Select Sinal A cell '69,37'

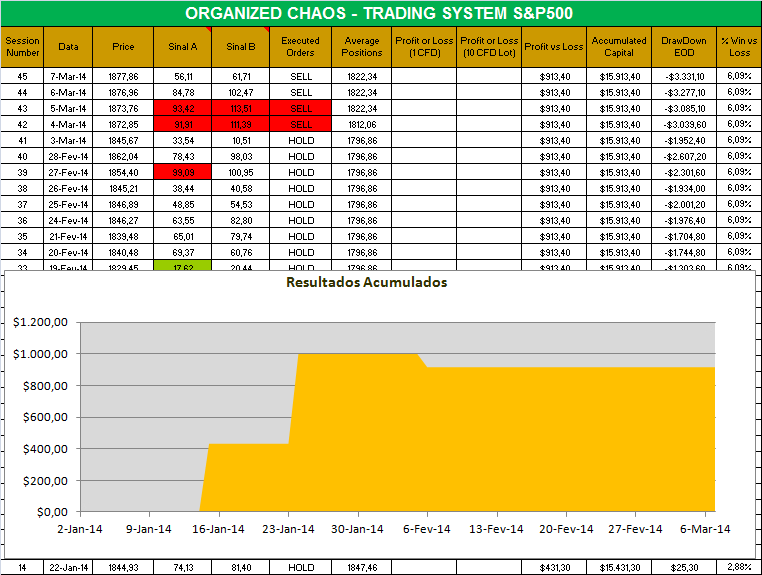(183, 253)
